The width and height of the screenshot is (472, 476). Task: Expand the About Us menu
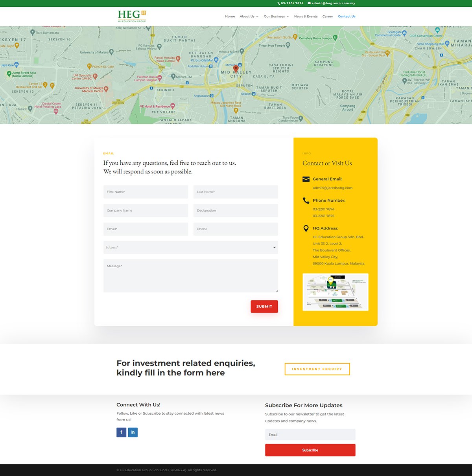pyautogui.click(x=249, y=17)
